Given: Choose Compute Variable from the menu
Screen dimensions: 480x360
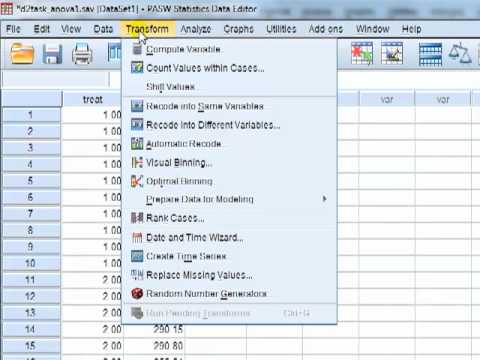Looking at the screenshot, I should (229, 49).
